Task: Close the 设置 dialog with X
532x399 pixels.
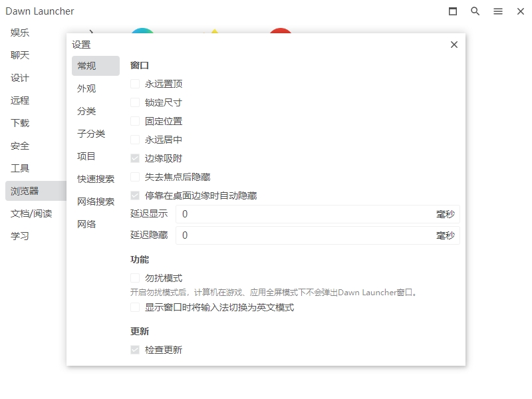Action: pos(454,45)
